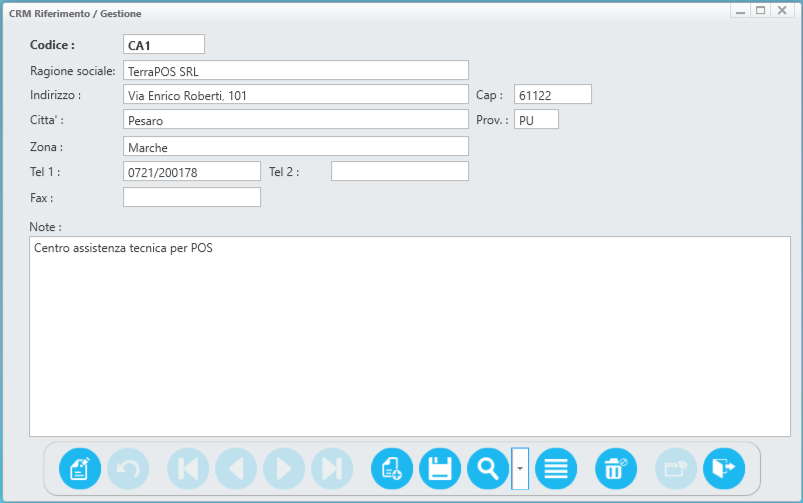Click the Tel 2 : label

284,172
